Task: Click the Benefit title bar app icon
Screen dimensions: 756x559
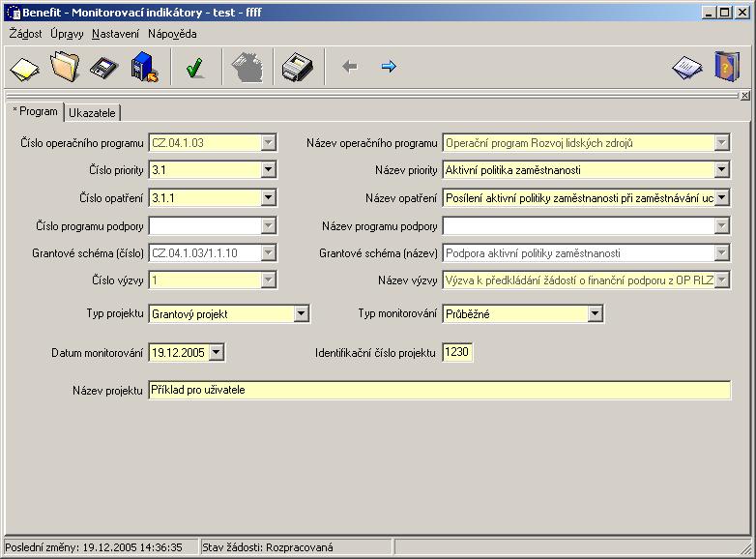Action: pos(14,13)
